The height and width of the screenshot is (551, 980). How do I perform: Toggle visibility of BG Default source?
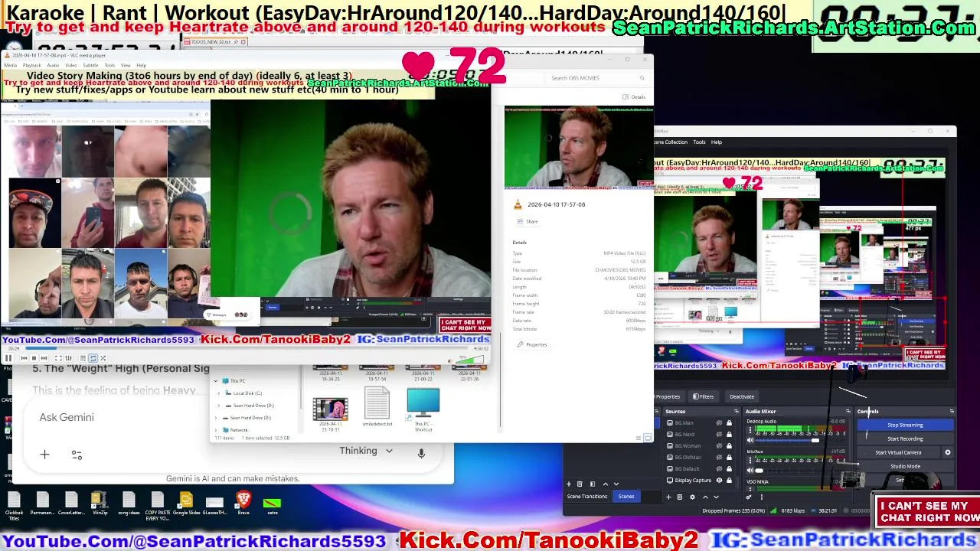pos(719,468)
